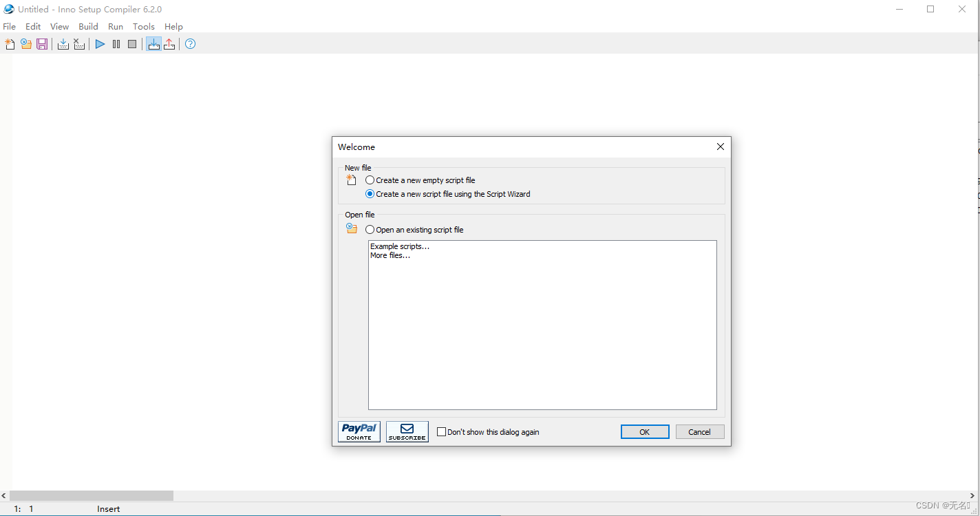The width and height of the screenshot is (980, 516).
Task: Click the Save floppy disk toolbar icon
Action: [42, 44]
